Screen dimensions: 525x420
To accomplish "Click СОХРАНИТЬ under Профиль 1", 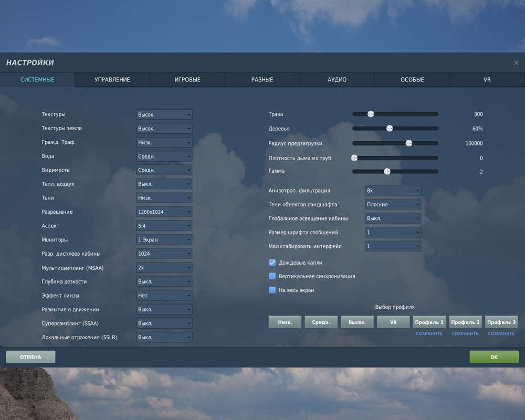I will tap(429, 333).
